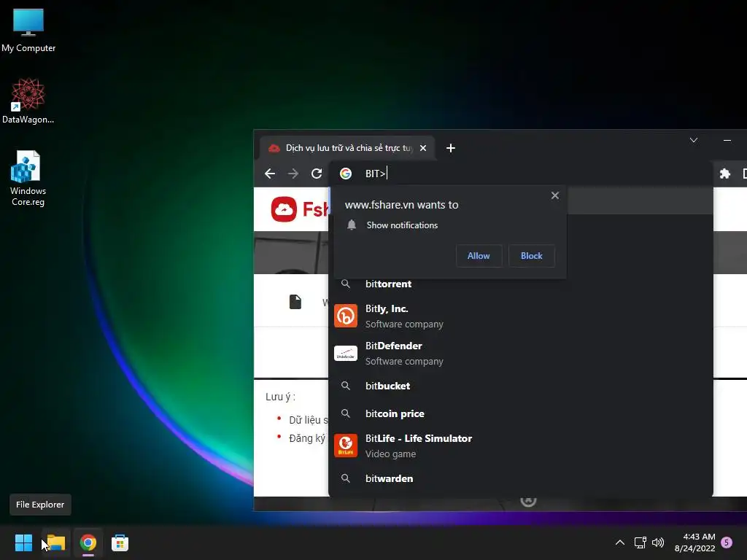This screenshot has width=747, height=560.
Task: Click Bitly orange logo icon
Action: [x=345, y=316]
